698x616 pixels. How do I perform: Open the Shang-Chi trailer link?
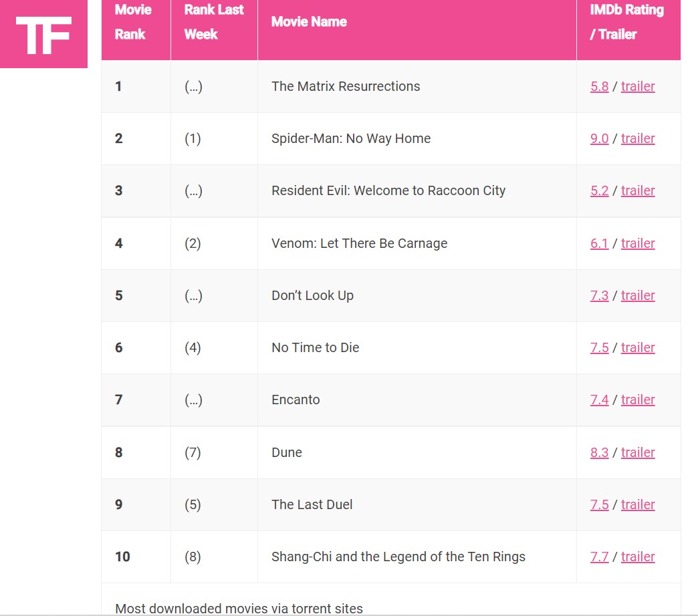(638, 557)
